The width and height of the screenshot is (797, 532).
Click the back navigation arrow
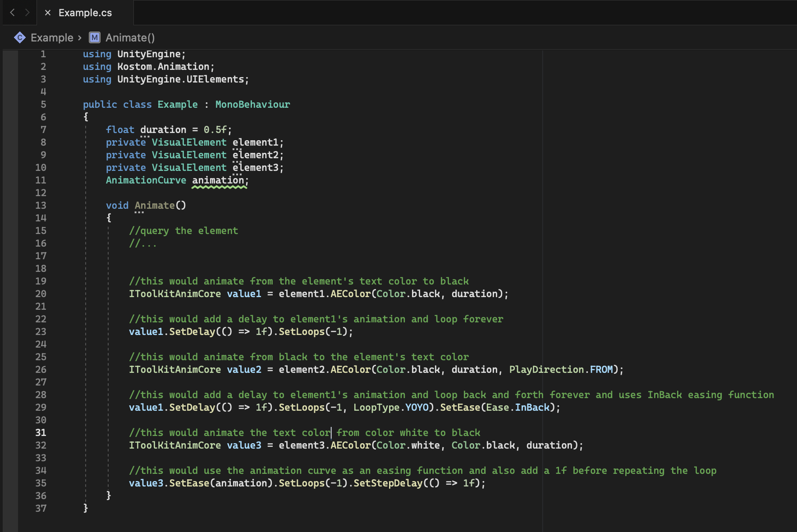point(12,13)
